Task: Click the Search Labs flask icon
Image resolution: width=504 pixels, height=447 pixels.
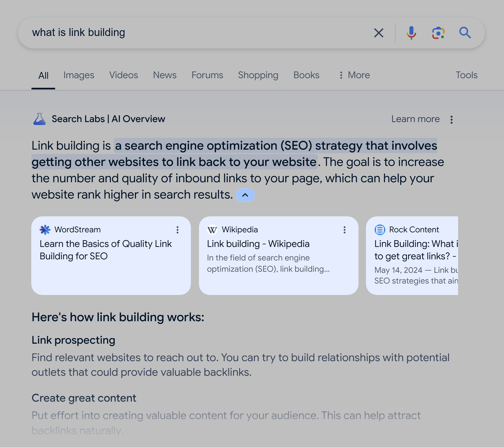Action: point(40,119)
